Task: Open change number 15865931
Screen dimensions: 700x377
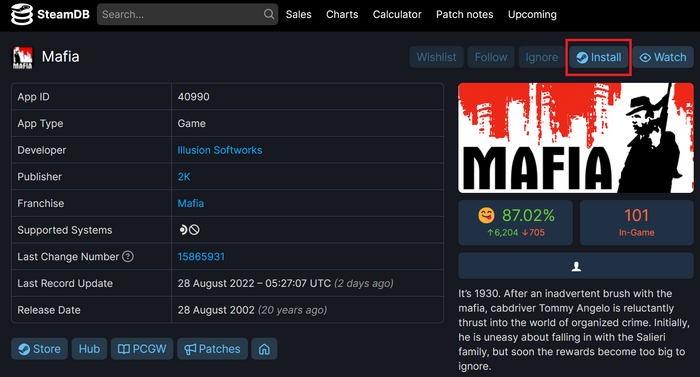Action: pos(201,257)
